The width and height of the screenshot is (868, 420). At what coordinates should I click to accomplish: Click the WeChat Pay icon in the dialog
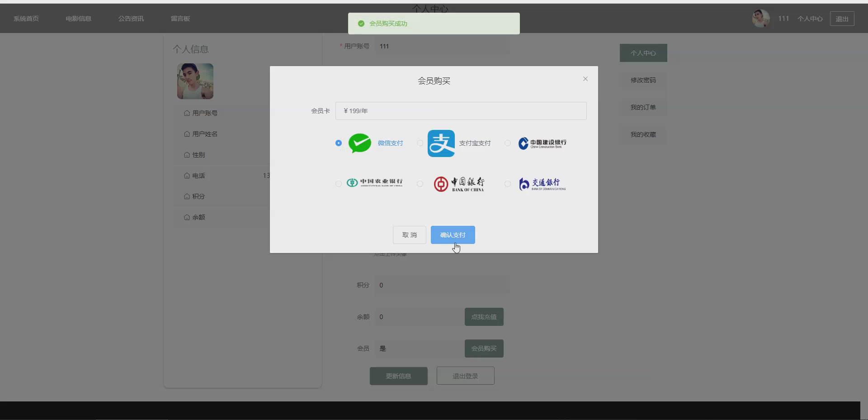pos(359,143)
